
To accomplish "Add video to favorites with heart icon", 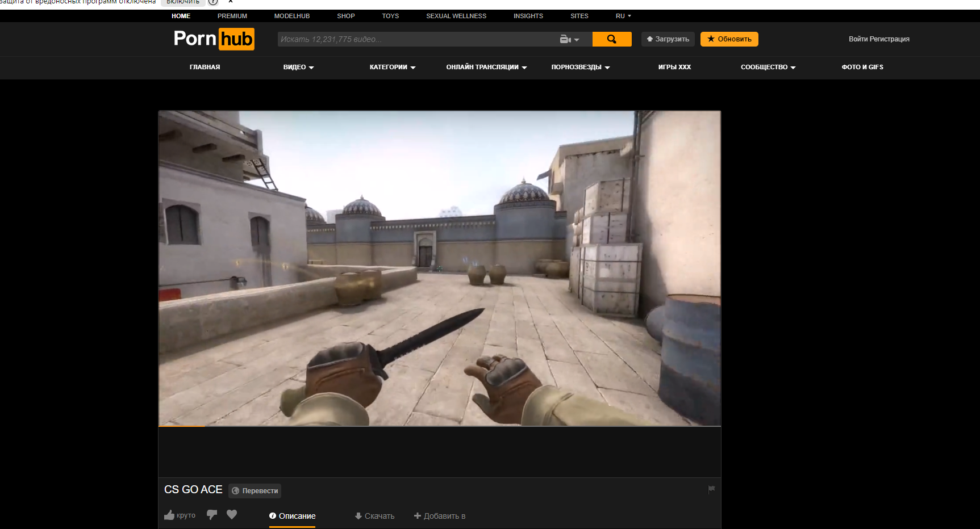I will pos(232,514).
